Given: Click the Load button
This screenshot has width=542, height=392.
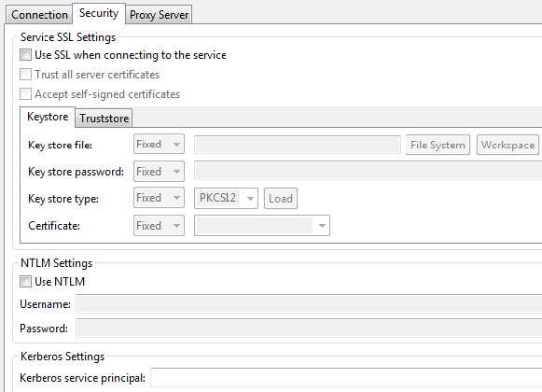Looking at the screenshot, I should tap(281, 199).
